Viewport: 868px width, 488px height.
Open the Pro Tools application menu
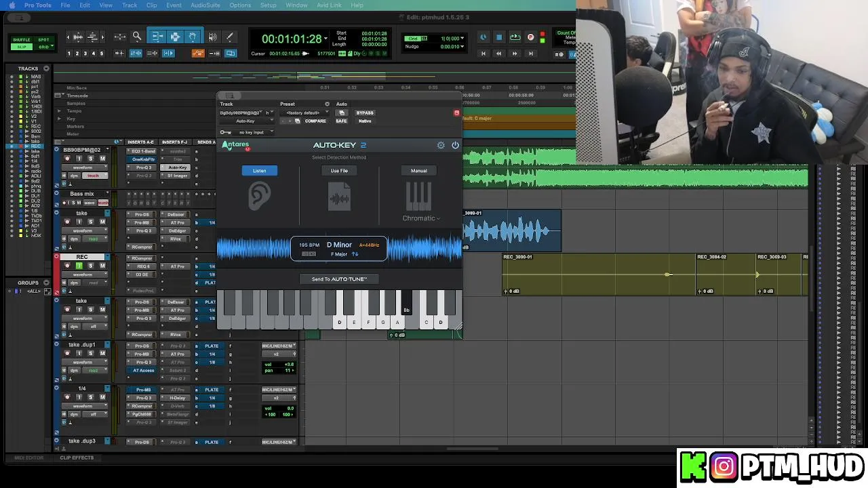pos(37,5)
